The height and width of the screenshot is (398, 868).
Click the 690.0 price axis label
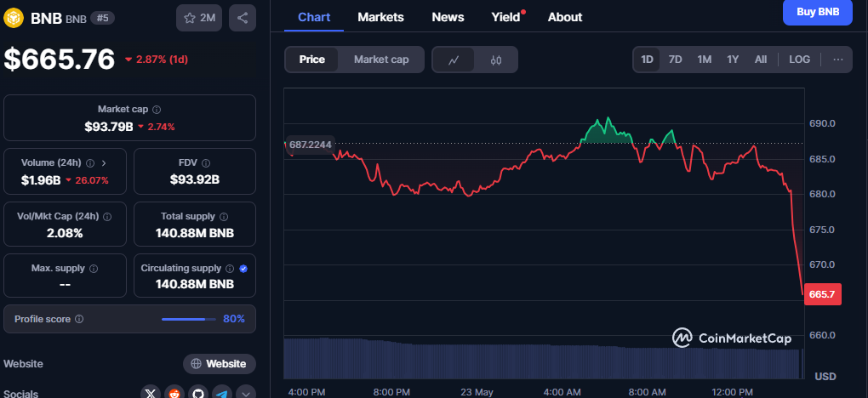coord(822,123)
